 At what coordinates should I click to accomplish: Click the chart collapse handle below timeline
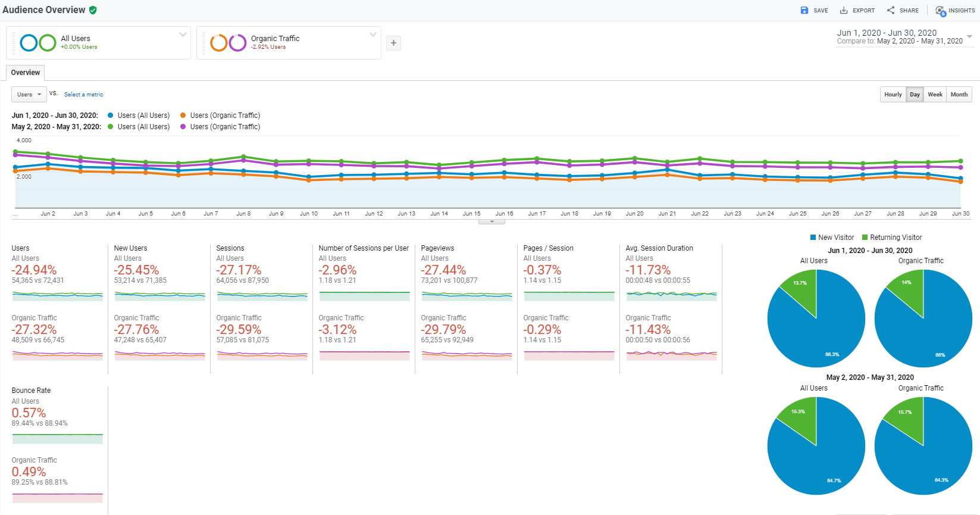click(491, 221)
